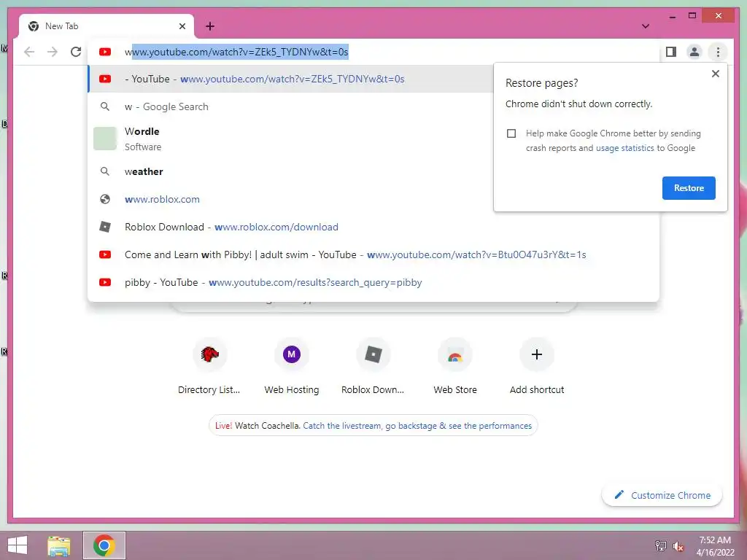This screenshot has width=747, height=560.
Task: Choose the Roblox Download suggestion
Action: pos(373,227)
